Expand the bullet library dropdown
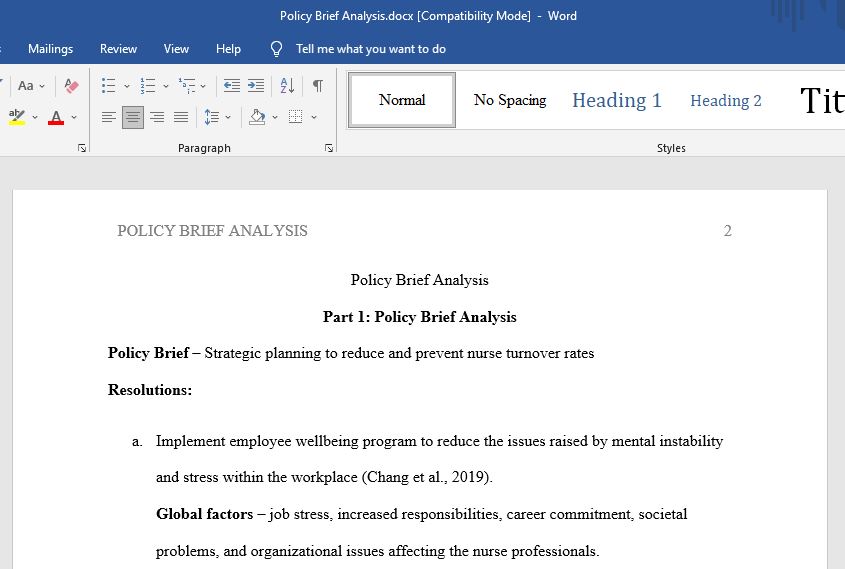 click(127, 86)
